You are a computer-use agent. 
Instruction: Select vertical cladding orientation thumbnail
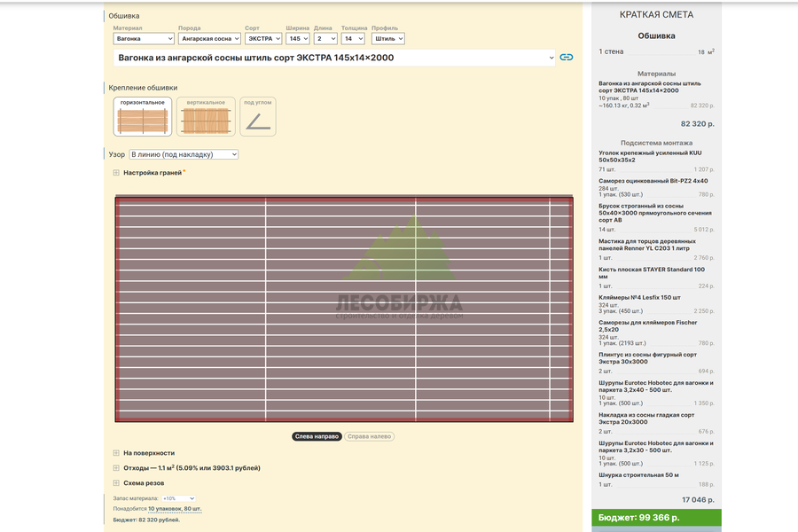(x=206, y=116)
